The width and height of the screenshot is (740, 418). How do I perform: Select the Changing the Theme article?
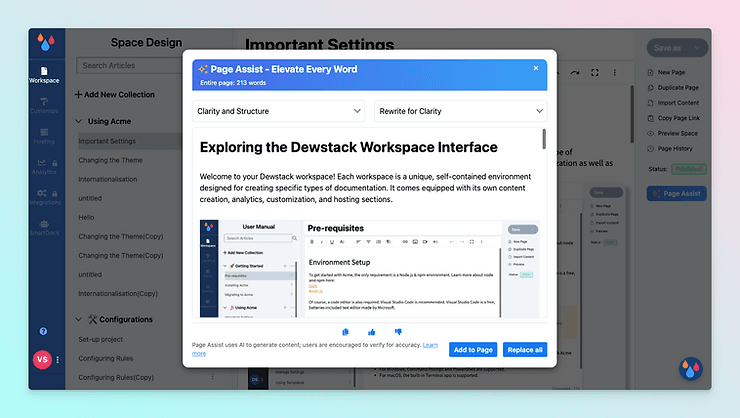[110, 160]
